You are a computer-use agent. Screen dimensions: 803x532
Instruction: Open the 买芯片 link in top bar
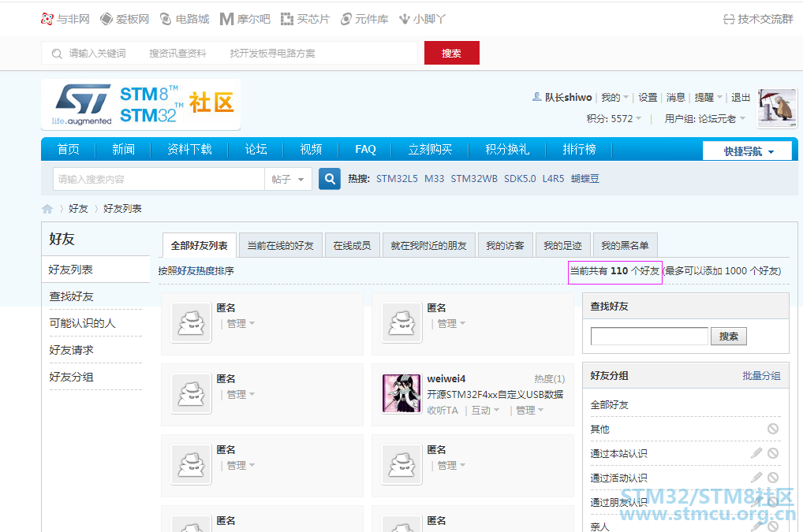(305, 19)
